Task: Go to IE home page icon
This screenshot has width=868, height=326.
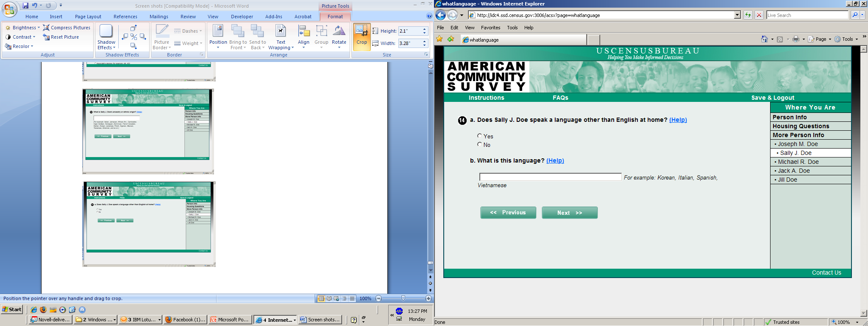Action: tap(765, 39)
